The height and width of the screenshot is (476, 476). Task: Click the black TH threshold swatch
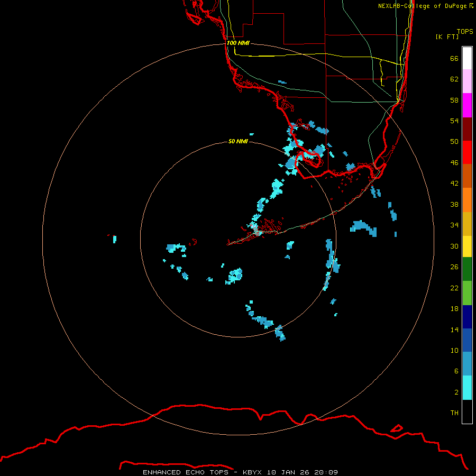467,411
